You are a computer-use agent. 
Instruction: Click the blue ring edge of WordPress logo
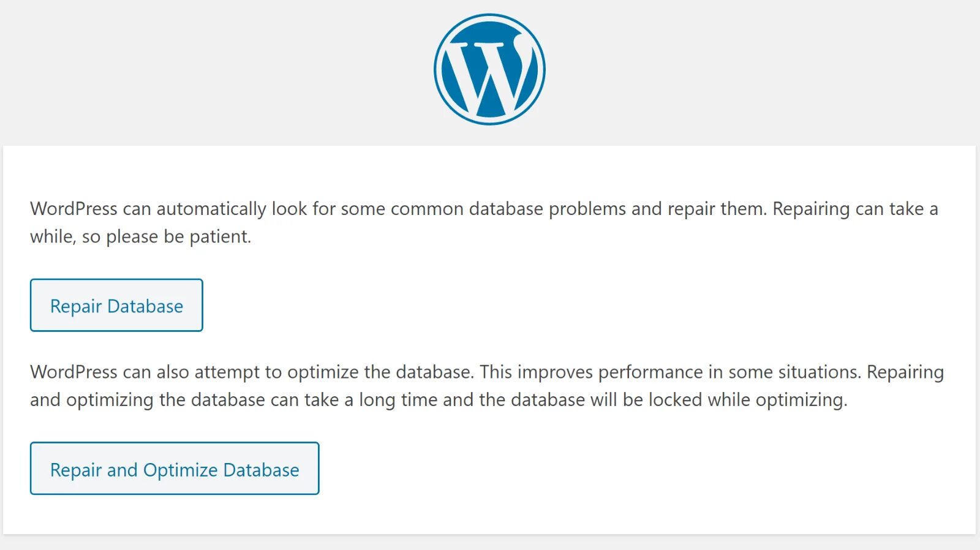pos(436,69)
